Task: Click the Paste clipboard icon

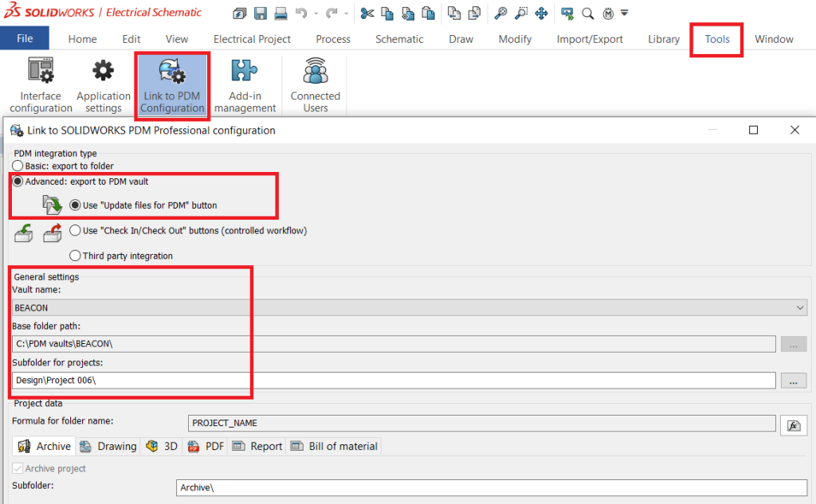Action: [x=428, y=14]
